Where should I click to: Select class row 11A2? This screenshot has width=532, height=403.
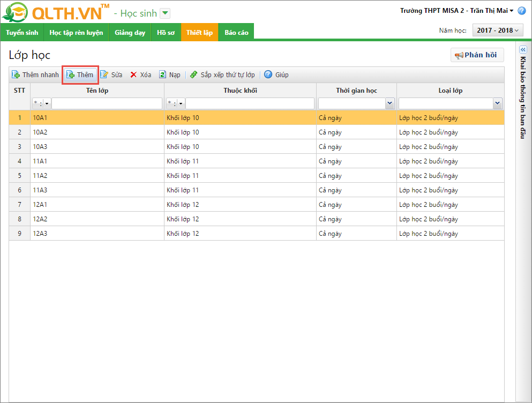click(x=257, y=176)
